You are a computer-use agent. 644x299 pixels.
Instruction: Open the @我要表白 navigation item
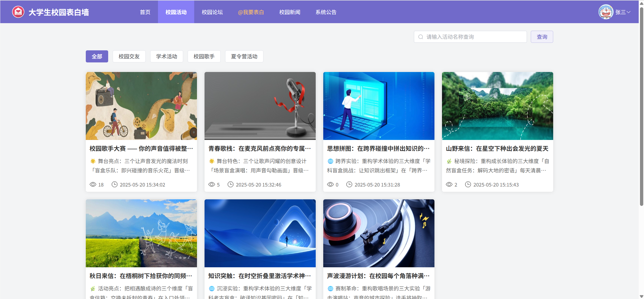[x=251, y=12]
